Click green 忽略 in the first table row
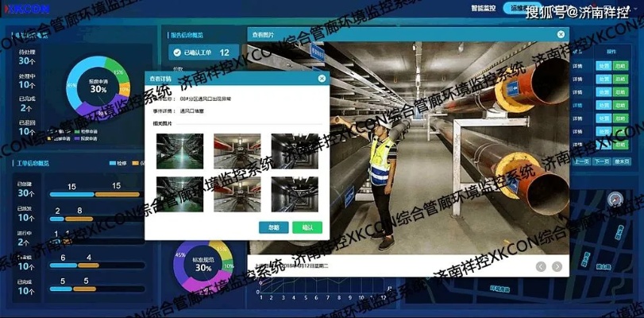 tap(620, 66)
